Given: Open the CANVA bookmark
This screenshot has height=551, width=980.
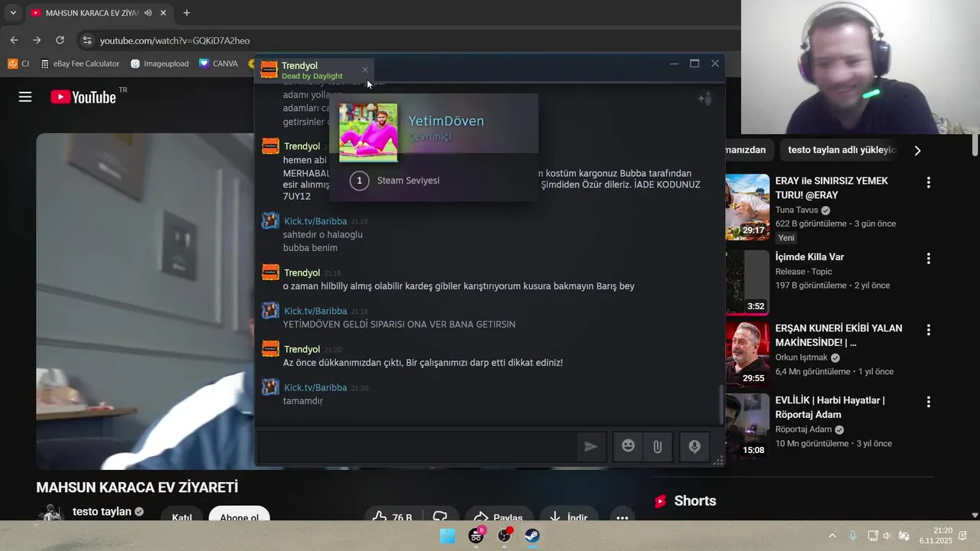Looking at the screenshot, I should pos(218,64).
